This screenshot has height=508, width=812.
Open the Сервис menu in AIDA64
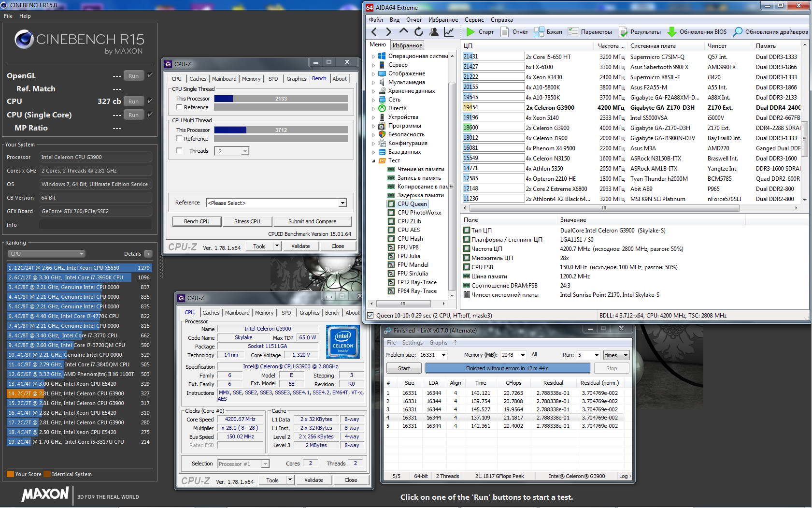474,20
